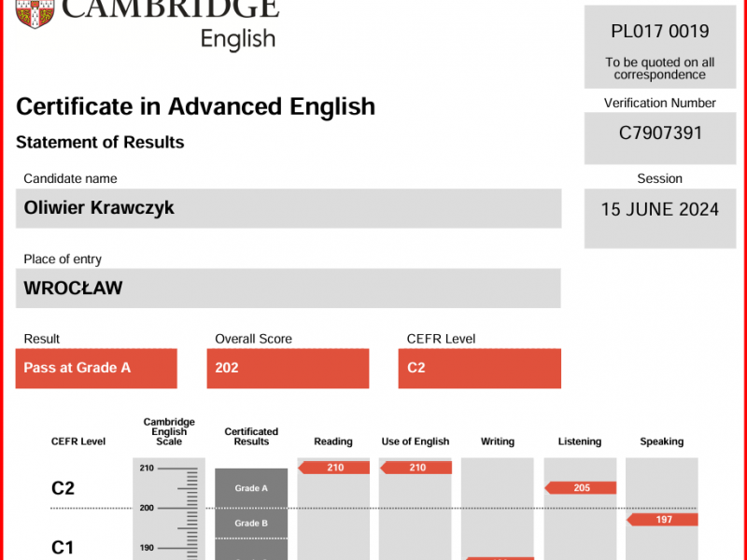Click the 'Certificated Results' column header
The height and width of the screenshot is (560, 747).
(x=251, y=436)
